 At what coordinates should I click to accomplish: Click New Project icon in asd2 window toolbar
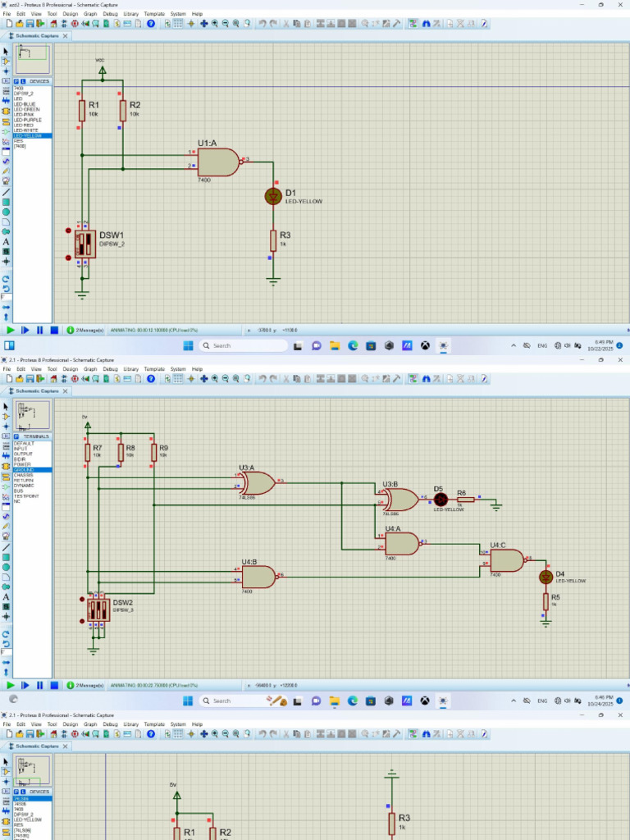[x=8, y=24]
